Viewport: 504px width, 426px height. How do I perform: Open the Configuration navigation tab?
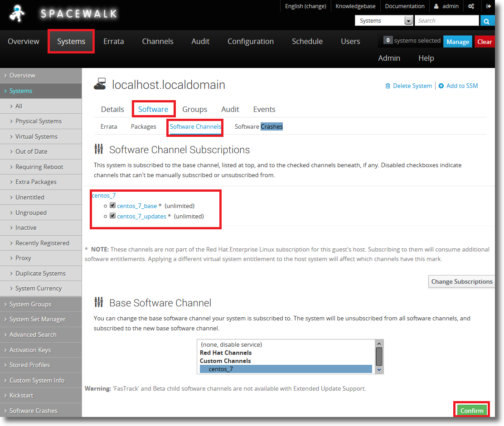[x=250, y=42]
